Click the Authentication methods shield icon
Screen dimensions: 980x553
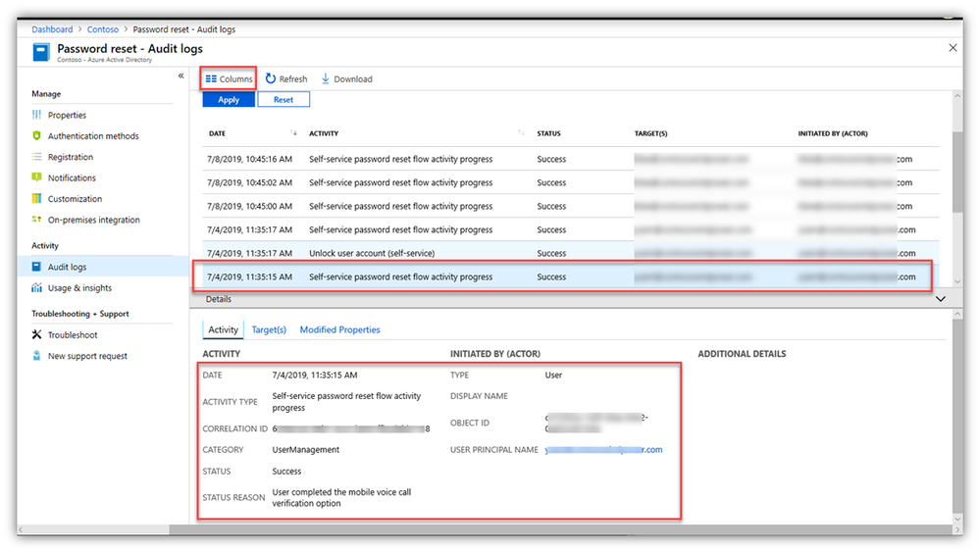pos(37,135)
